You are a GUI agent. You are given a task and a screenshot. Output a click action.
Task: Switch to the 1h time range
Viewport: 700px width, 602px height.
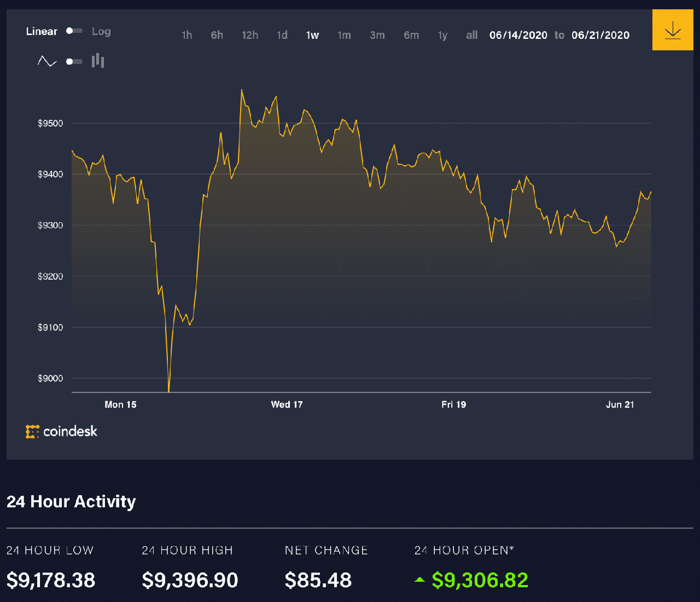point(187,35)
